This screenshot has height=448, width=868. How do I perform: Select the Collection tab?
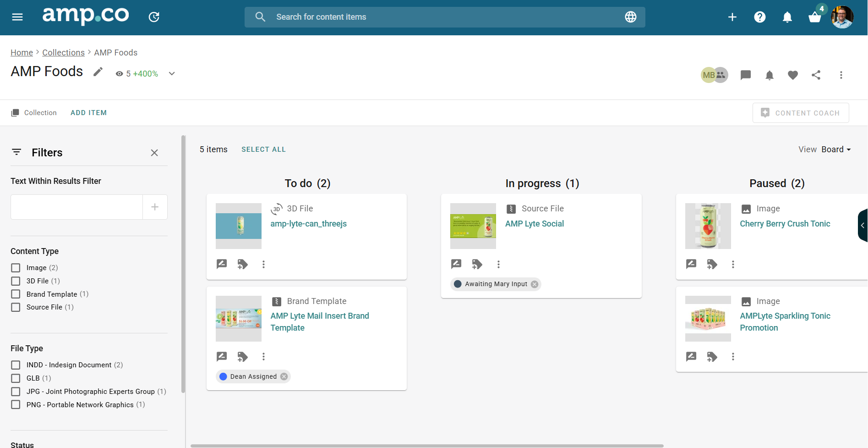point(34,113)
